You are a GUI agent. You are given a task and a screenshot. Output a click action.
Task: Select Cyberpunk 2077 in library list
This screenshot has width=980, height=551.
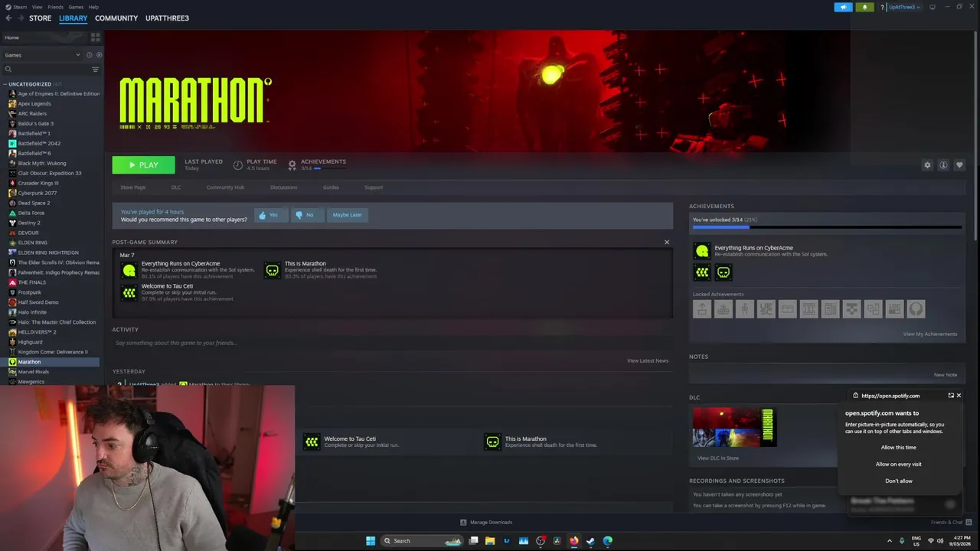pyautogui.click(x=38, y=193)
